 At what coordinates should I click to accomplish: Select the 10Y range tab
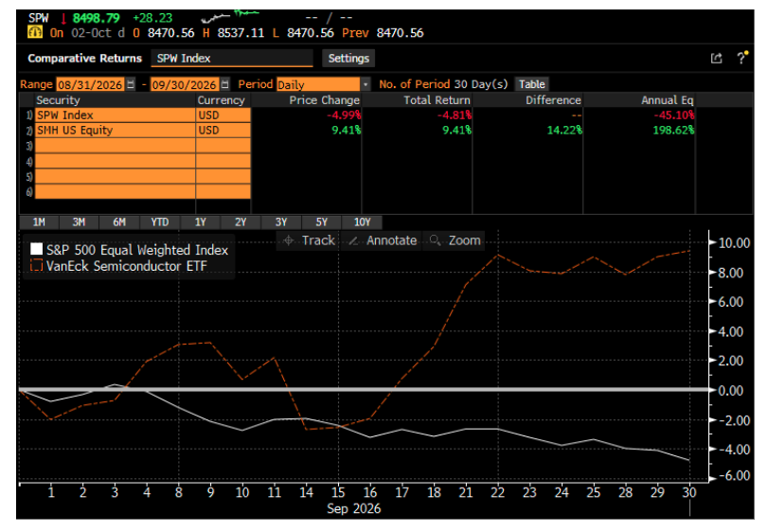pos(362,222)
